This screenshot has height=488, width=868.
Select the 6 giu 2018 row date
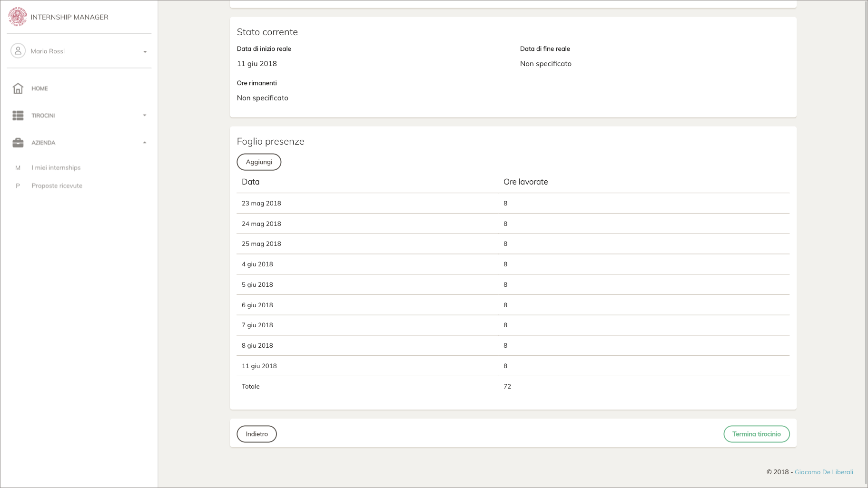(x=257, y=305)
